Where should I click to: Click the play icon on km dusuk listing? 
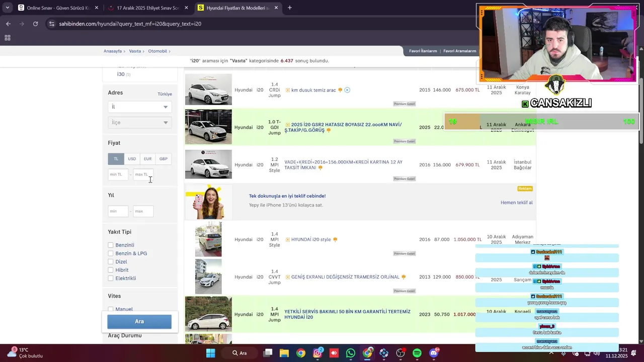[x=347, y=90]
